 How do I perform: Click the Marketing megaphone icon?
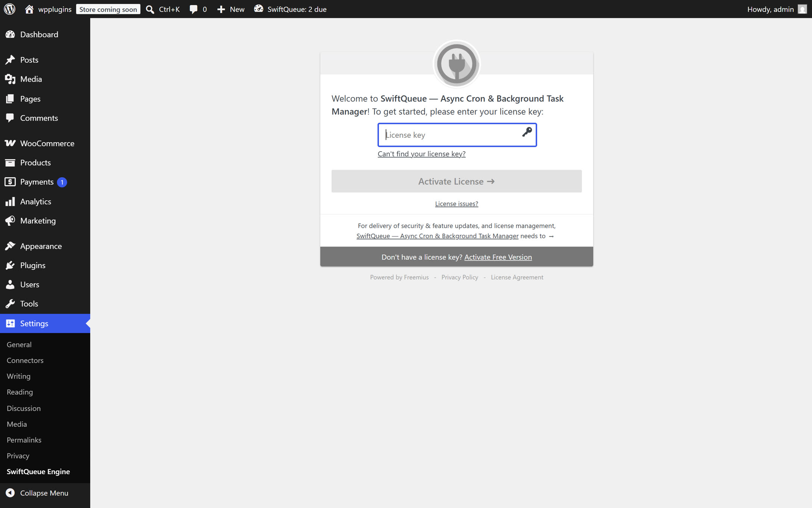(x=10, y=221)
